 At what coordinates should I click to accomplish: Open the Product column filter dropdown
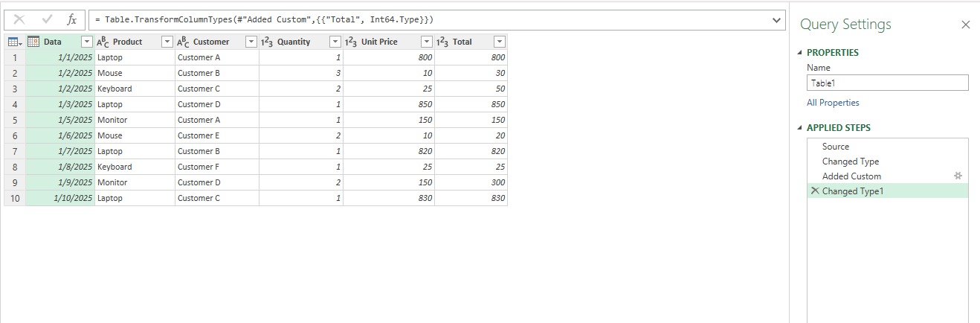tap(167, 42)
